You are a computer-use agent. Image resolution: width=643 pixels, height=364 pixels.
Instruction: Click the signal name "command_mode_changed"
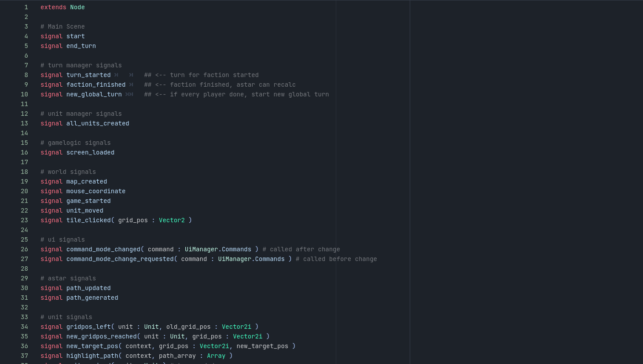(103, 249)
